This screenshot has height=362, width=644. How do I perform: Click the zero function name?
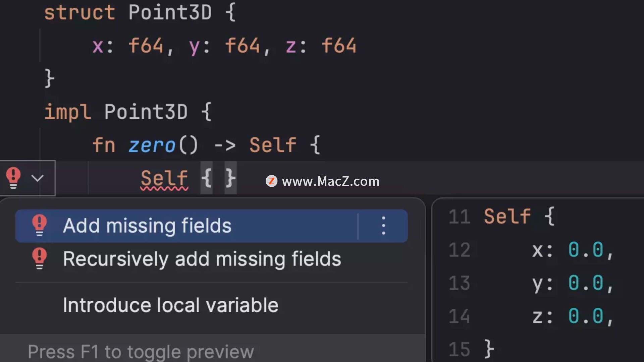pyautogui.click(x=152, y=145)
